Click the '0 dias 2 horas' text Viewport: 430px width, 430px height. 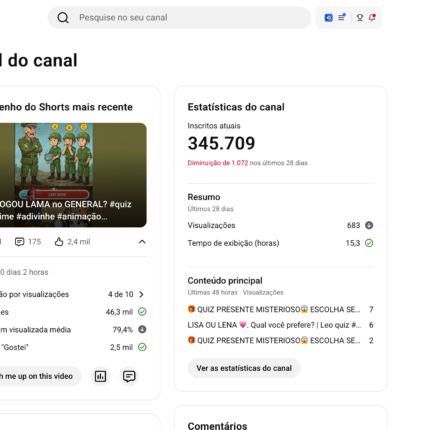pos(24,272)
